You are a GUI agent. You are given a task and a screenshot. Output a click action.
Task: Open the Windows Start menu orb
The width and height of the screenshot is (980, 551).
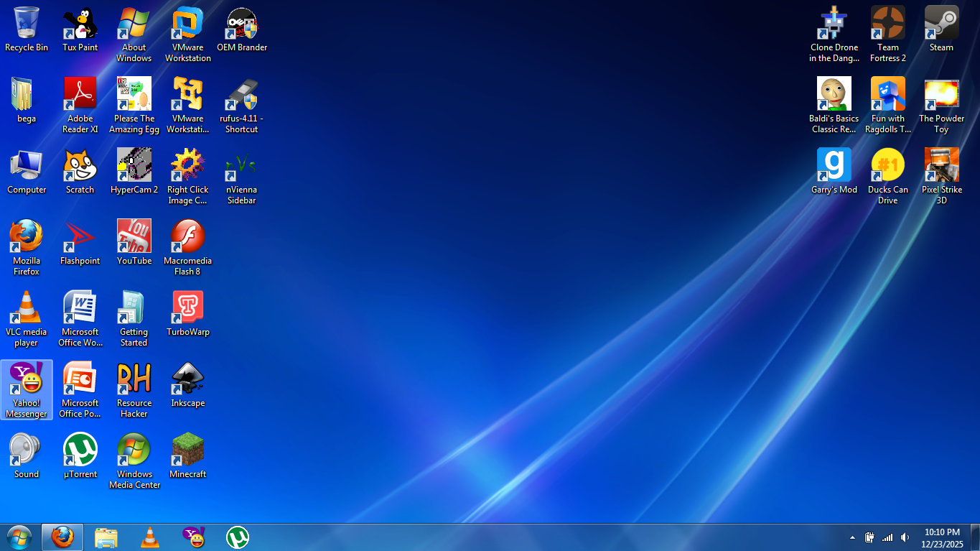click(19, 537)
